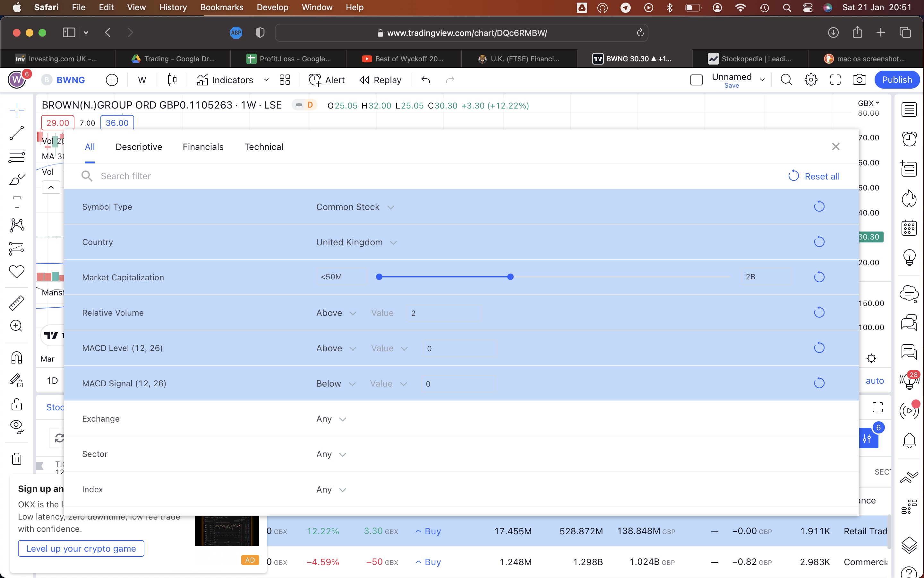Toggle the chart layout square checkbox
924x578 pixels.
coord(697,80)
